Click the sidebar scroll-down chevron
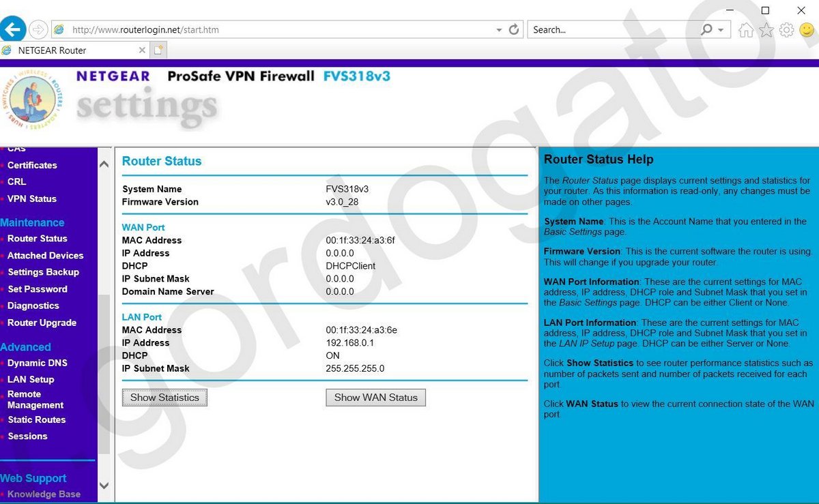Viewport: 819px width, 504px height. pyautogui.click(x=104, y=485)
